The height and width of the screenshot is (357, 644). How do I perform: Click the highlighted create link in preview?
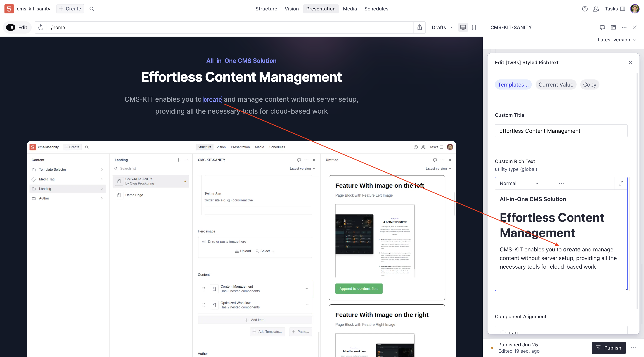(x=212, y=99)
